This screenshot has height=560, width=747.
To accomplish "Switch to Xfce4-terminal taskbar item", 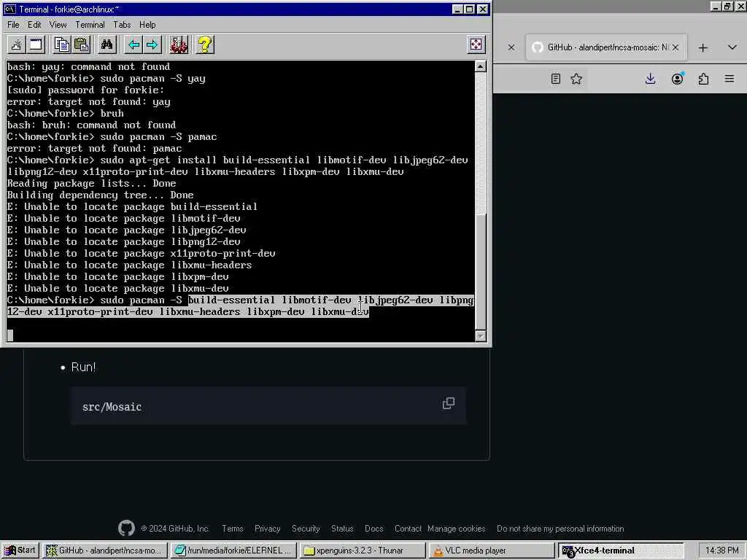I will pyautogui.click(x=620, y=551).
